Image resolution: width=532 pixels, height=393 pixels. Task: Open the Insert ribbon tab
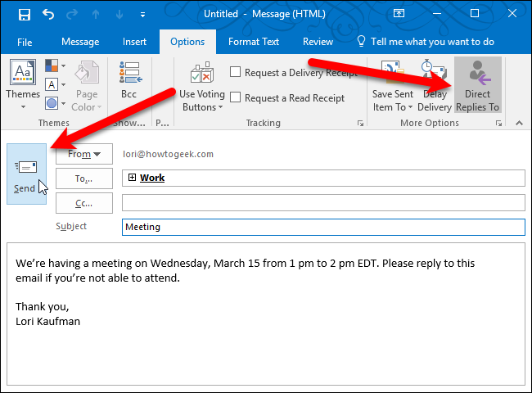click(x=135, y=42)
